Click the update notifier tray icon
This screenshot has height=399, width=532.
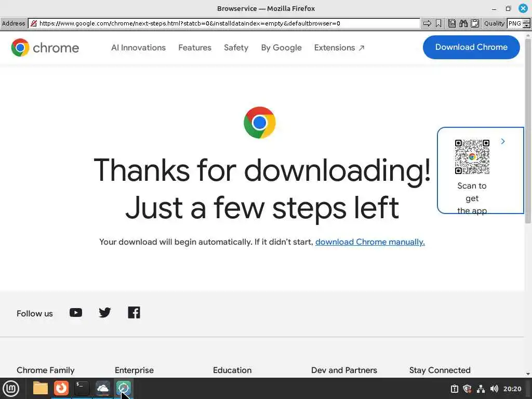point(455,389)
